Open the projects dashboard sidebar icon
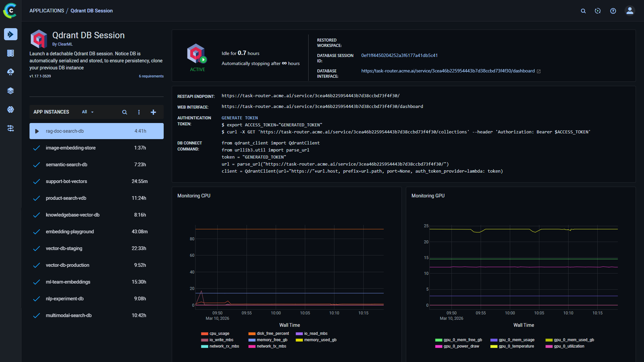The height and width of the screenshot is (362, 644). pyautogui.click(x=11, y=53)
